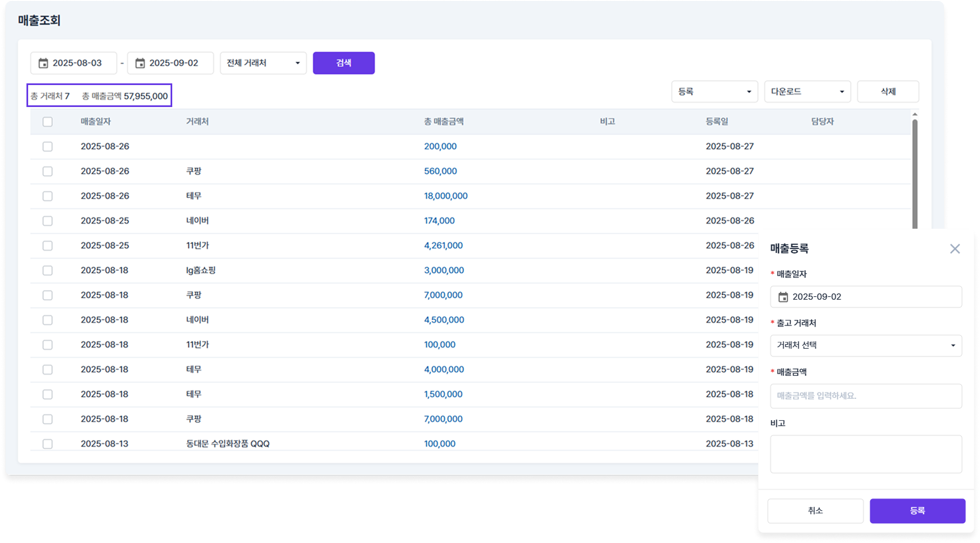The image size is (980, 543).
Task: Click the calendar icon in 매출등록 panel
Action: click(783, 297)
